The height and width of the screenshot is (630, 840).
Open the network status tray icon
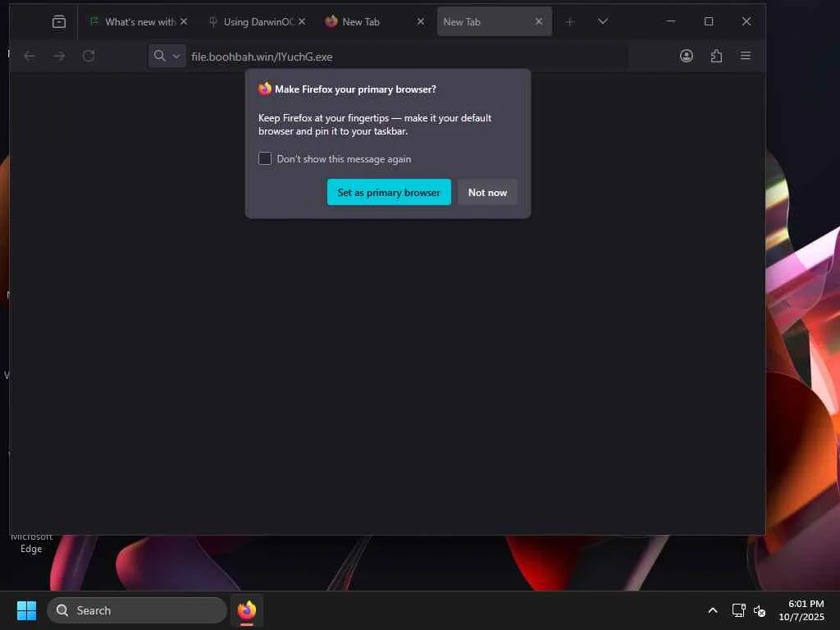739,610
